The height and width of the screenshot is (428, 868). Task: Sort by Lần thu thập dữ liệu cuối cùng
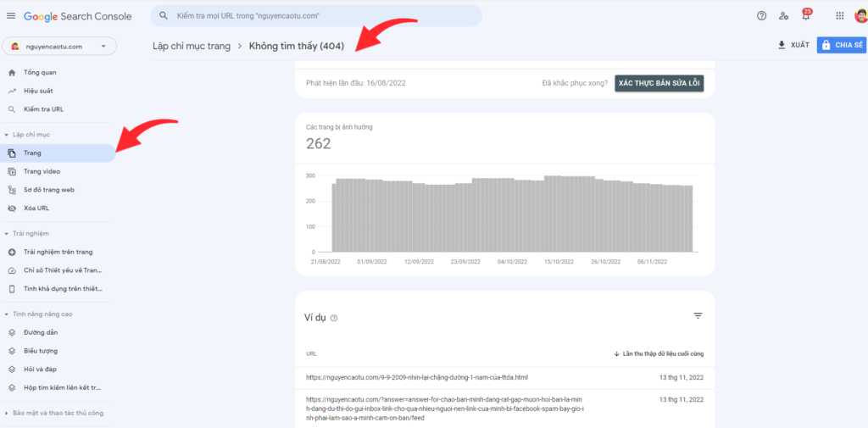pyautogui.click(x=658, y=353)
